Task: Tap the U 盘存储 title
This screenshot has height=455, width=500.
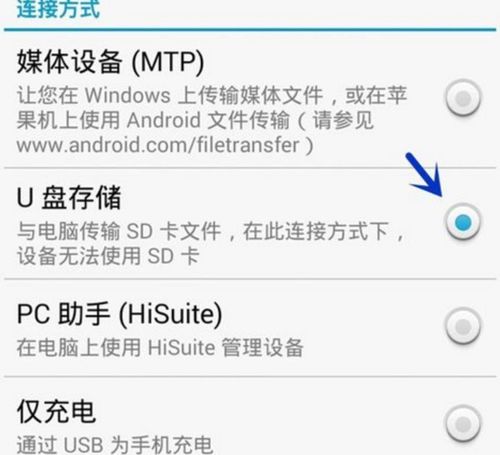Action: point(69,198)
